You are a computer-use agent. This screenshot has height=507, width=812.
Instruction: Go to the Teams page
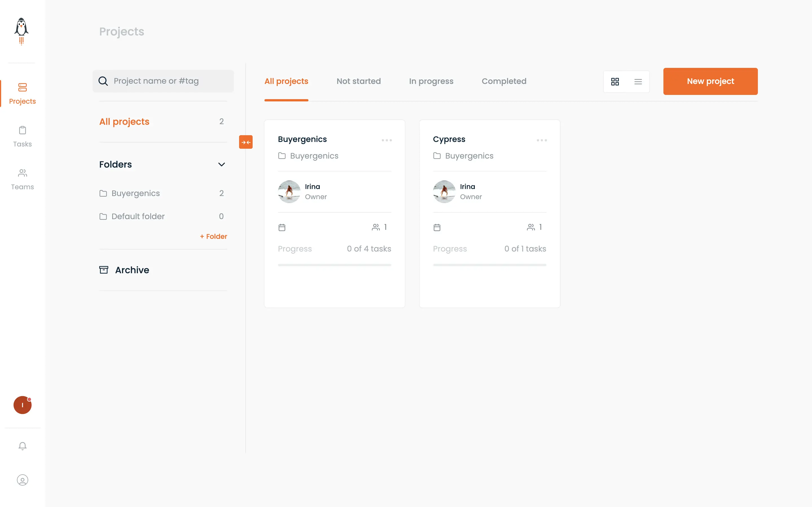pyautogui.click(x=23, y=179)
